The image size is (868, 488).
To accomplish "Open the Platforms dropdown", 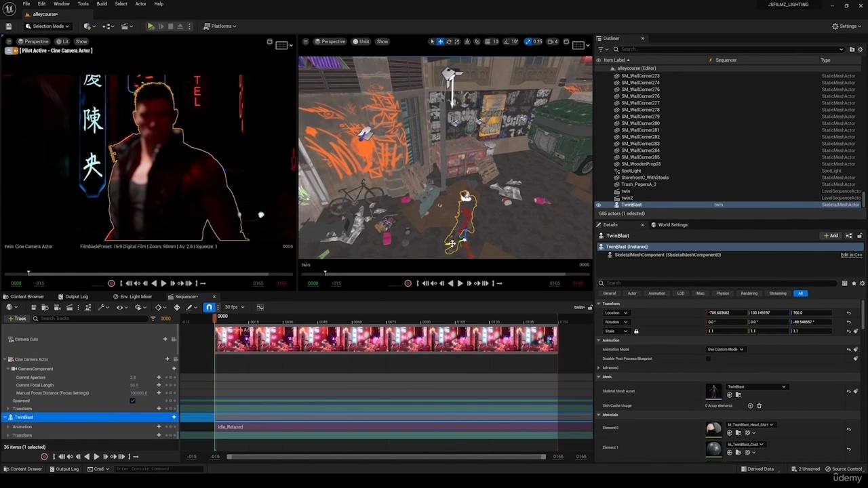I will [x=220, y=26].
